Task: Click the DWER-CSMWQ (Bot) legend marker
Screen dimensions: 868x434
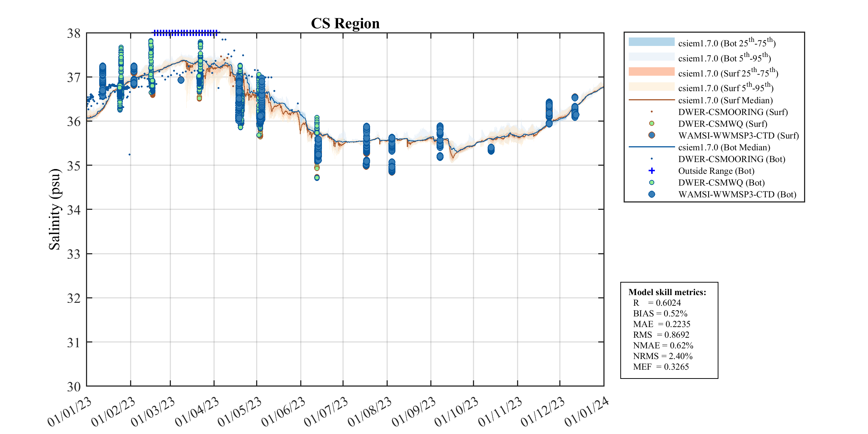Action: pos(652,182)
